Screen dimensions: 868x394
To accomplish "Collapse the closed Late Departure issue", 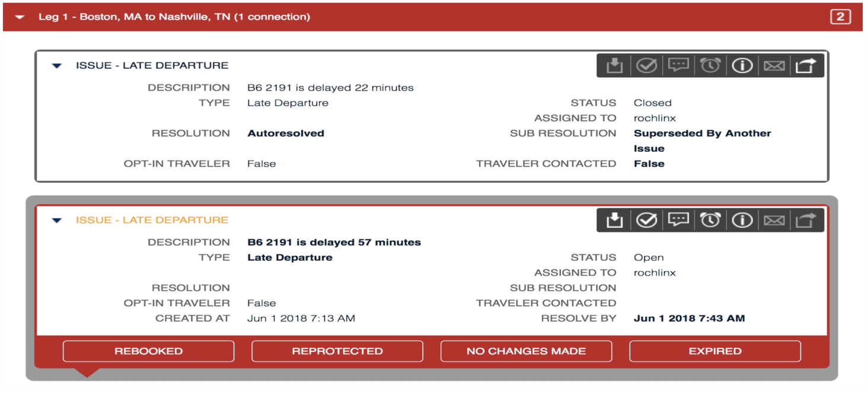I will [x=57, y=65].
